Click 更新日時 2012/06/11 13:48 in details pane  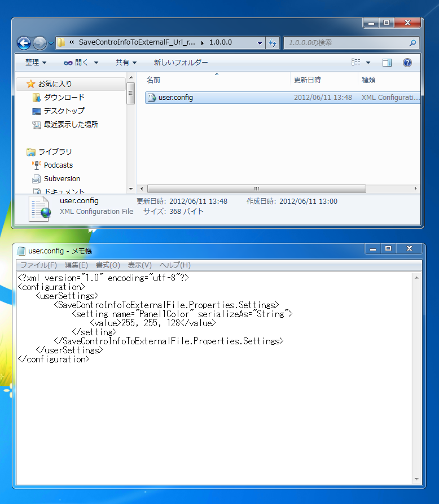(x=182, y=201)
